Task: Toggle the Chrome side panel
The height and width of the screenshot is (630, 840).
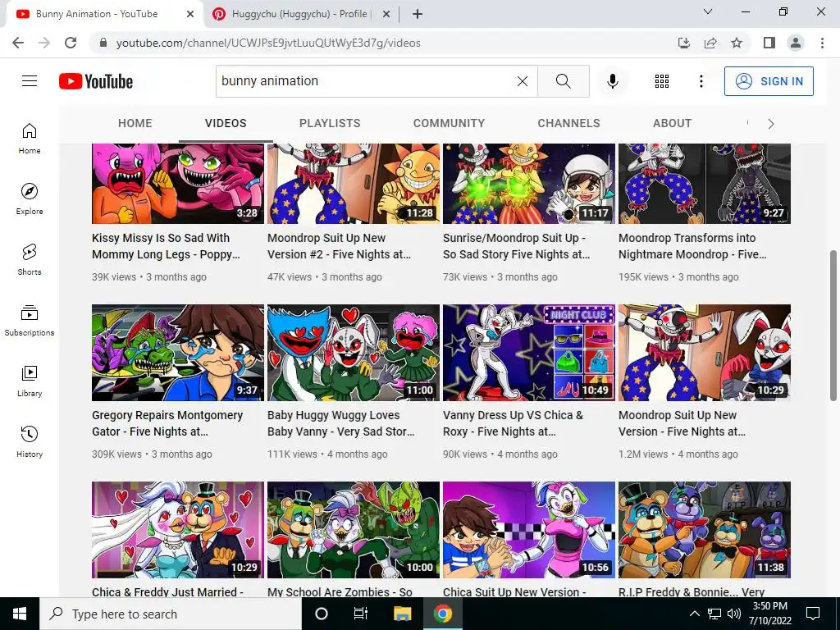Action: [x=769, y=43]
